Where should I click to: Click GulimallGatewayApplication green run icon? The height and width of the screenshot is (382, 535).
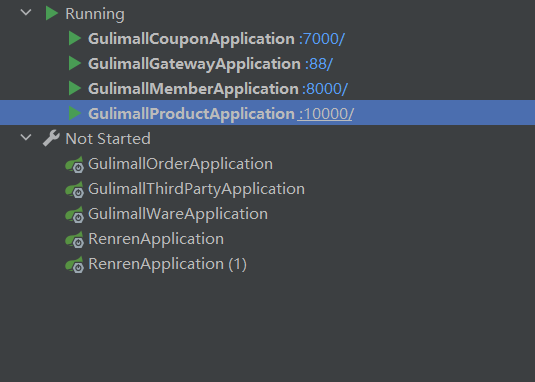coord(75,63)
